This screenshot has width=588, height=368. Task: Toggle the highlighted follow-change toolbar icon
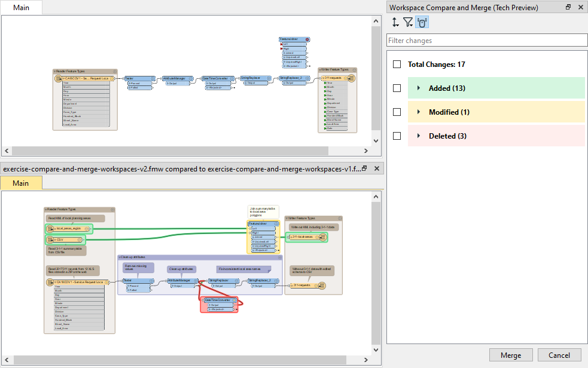(422, 22)
